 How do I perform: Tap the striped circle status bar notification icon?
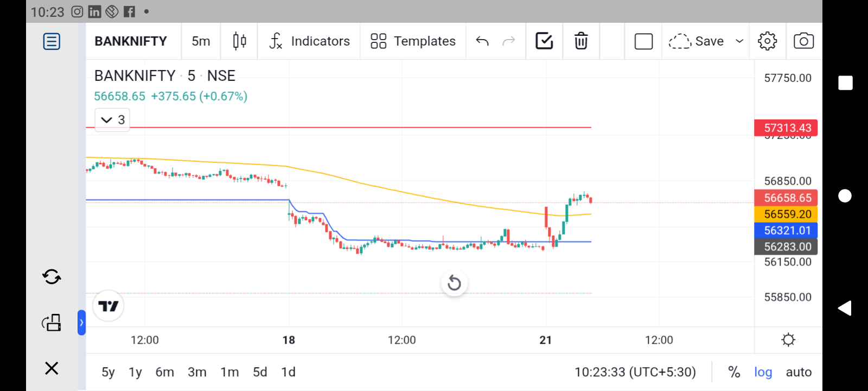point(112,11)
